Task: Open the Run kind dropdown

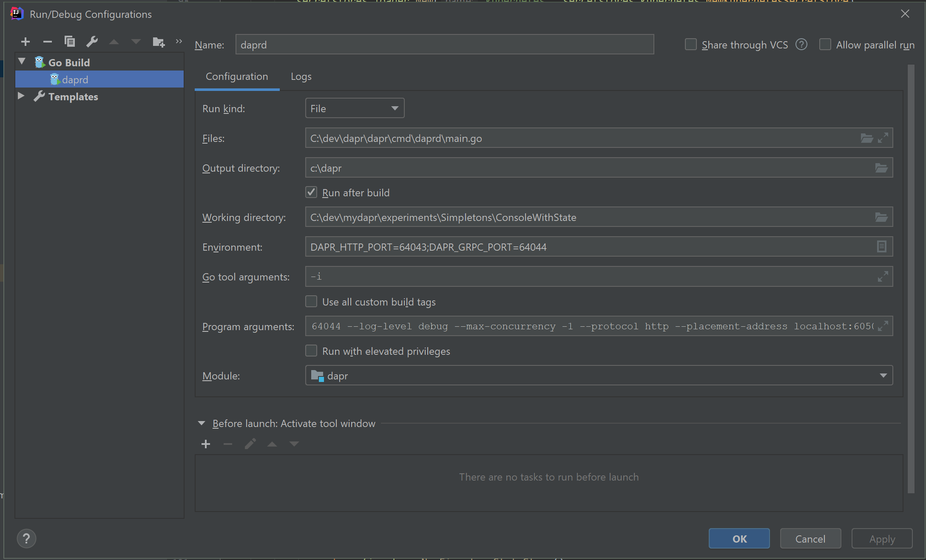Action: click(x=355, y=108)
